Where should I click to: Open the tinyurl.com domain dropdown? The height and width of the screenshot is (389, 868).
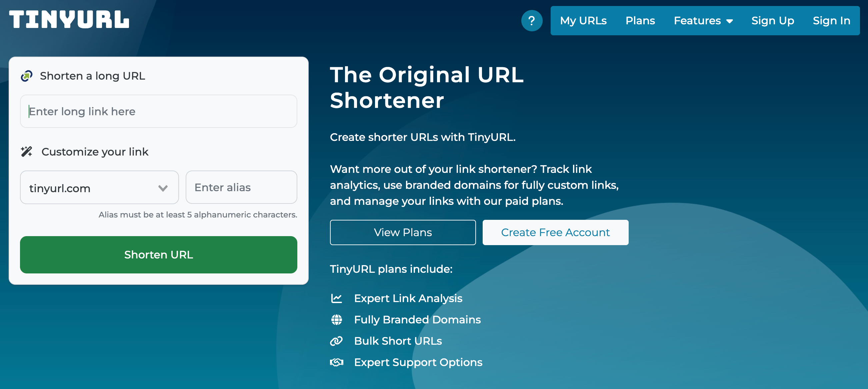[x=99, y=187]
